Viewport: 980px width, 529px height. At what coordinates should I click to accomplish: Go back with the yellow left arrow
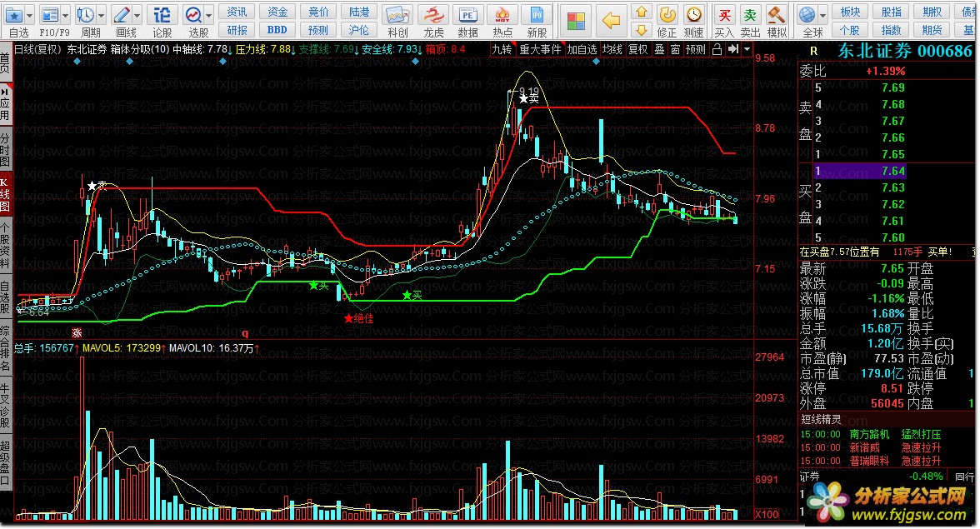(611, 22)
